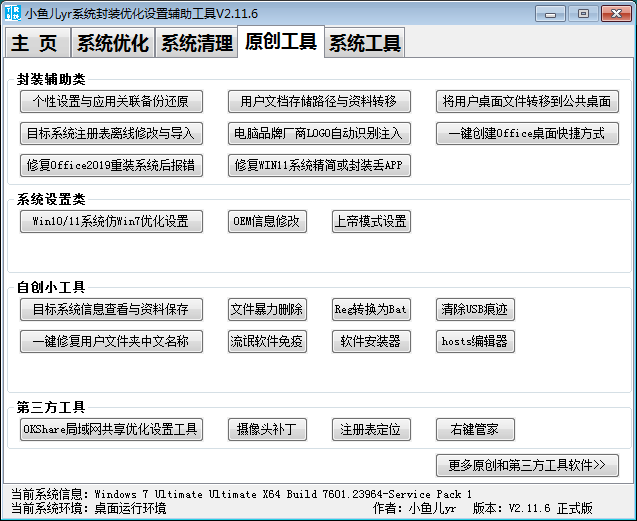Viewport: 637px width, 521px height.
Task: Run 修复Office2019重装系统后报错
Action: click(x=111, y=165)
